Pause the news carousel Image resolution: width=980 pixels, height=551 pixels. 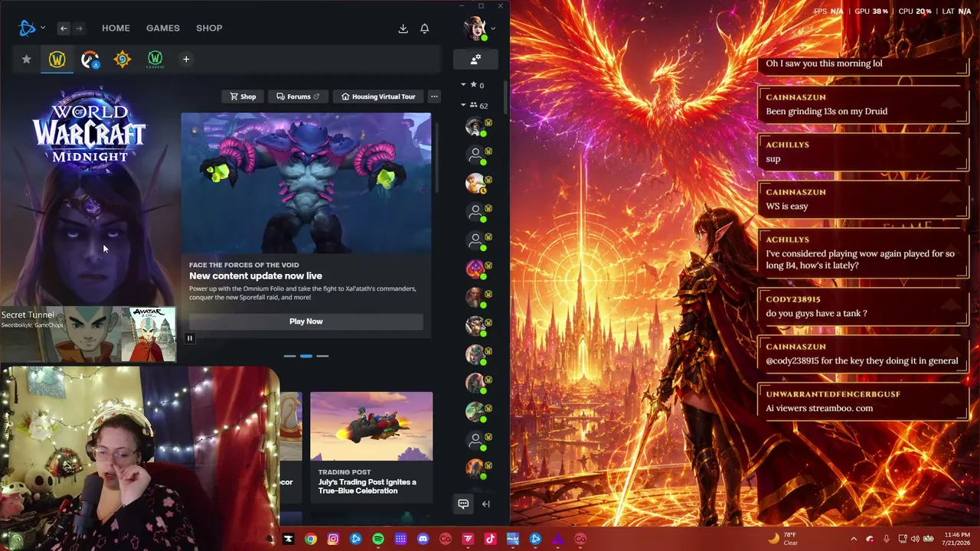pos(189,338)
